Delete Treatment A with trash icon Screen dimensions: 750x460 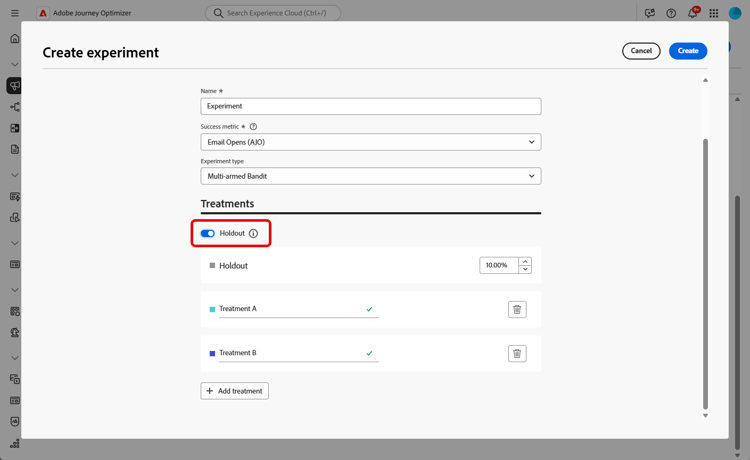point(517,309)
